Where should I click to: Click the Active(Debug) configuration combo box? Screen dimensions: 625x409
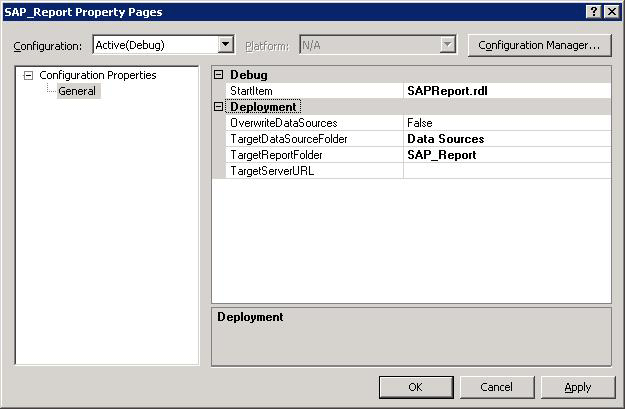pos(163,45)
